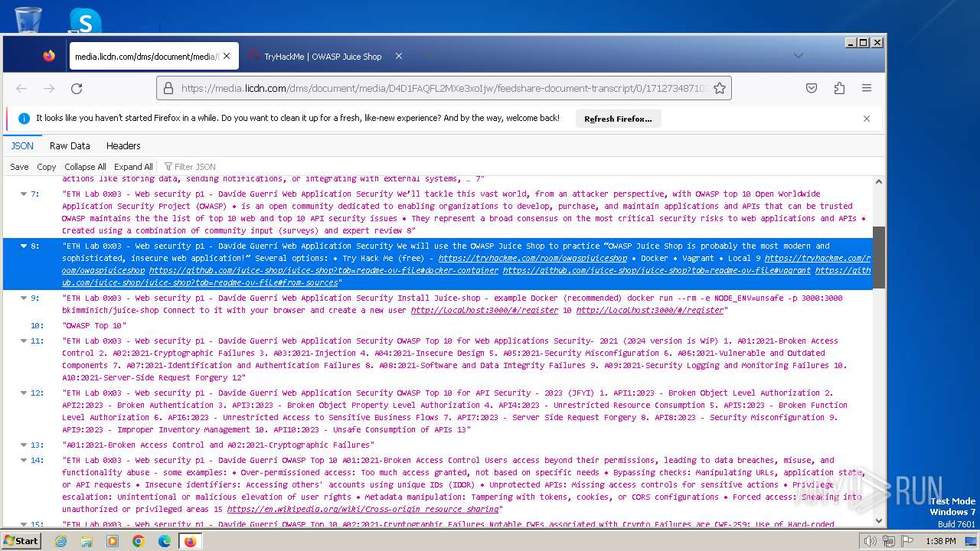Select the A01:2021-Broken Access Control string in row 13

(218, 445)
